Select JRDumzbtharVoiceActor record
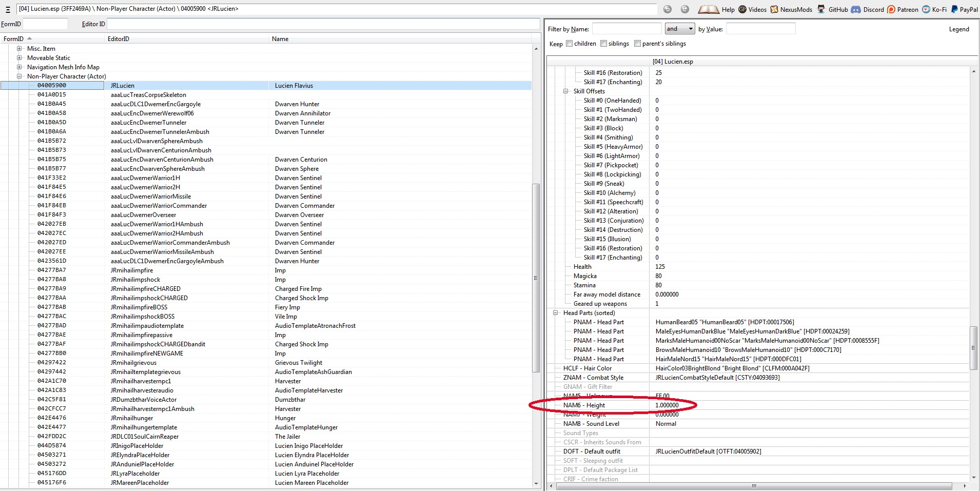980x491 pixels. tap(266, 400)
